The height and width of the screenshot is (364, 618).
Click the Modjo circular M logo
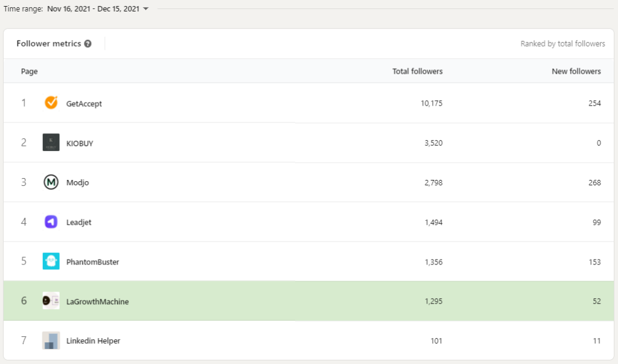click(x=51, y=182)
